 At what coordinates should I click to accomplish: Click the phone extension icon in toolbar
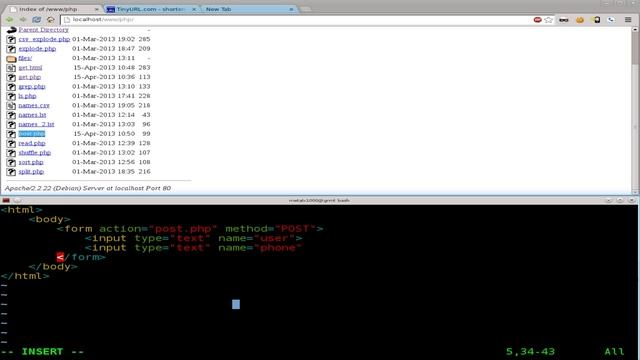pyautogui.click(x=611, y=20)
